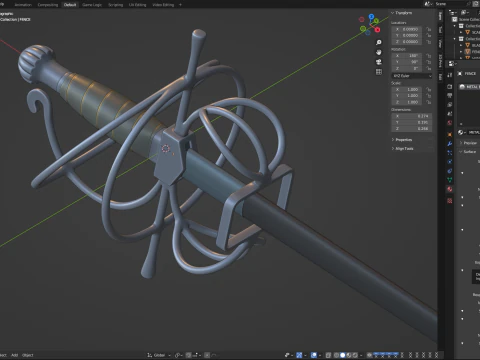Open the Object menu in viewport header
The width and height of the screenshot is (480, 360).
coord(28,355)
